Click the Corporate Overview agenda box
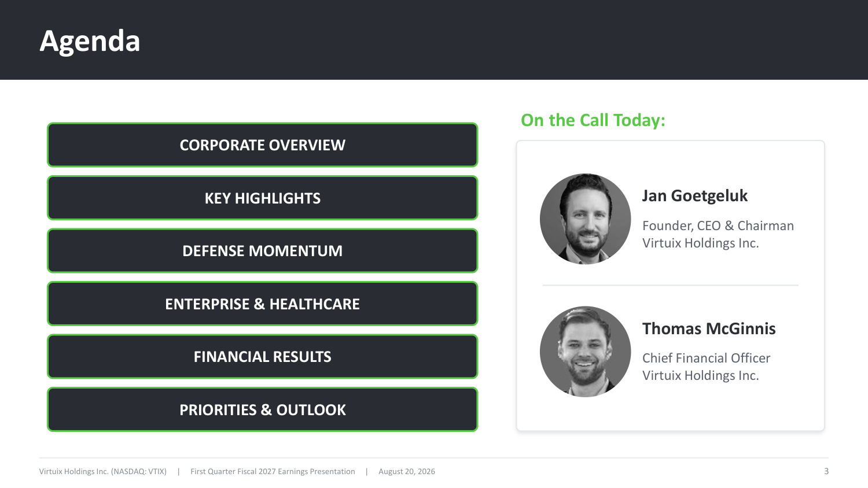868x488 pixels. (x=262, y=145)
